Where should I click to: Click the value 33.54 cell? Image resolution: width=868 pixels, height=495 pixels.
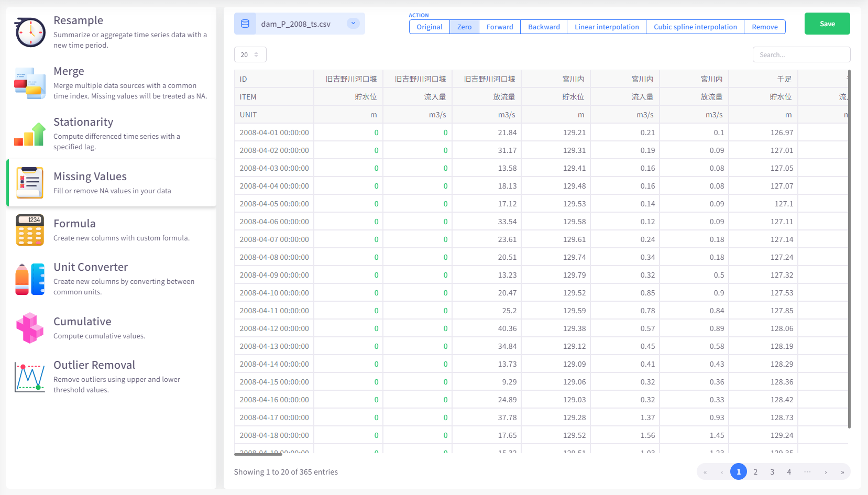pos(487,222)
